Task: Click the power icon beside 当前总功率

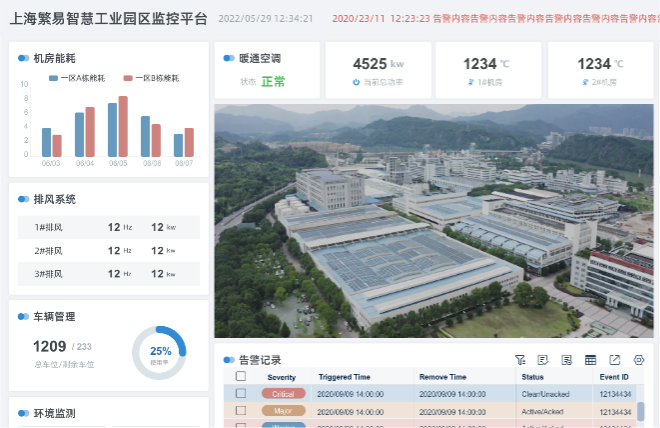Action: pos(356,82)
